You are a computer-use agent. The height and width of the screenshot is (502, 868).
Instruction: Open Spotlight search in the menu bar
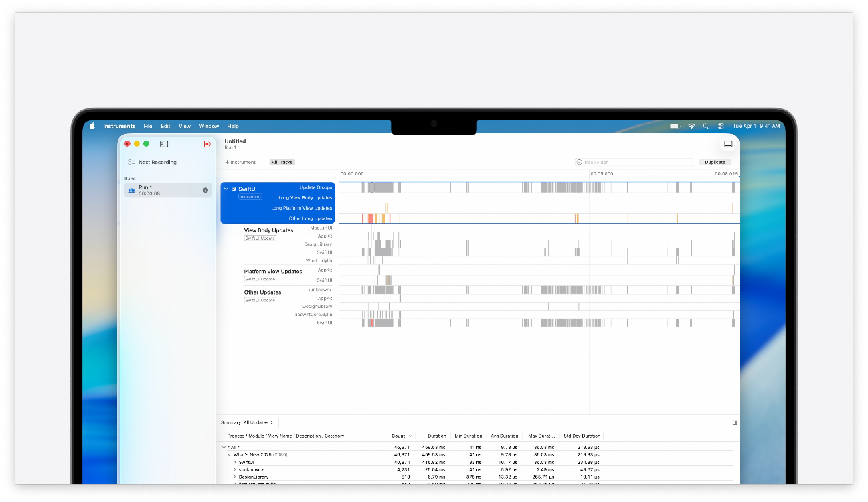[x=705, y=126]
